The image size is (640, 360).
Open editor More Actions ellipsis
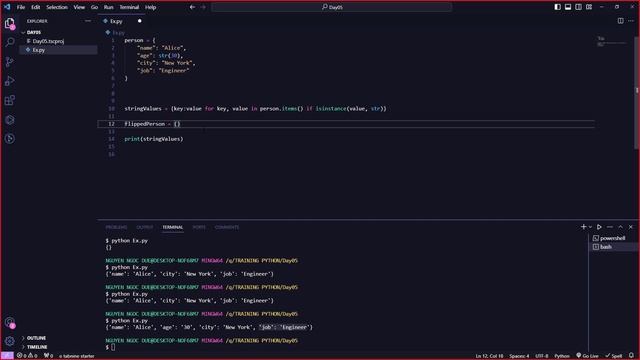631,21
